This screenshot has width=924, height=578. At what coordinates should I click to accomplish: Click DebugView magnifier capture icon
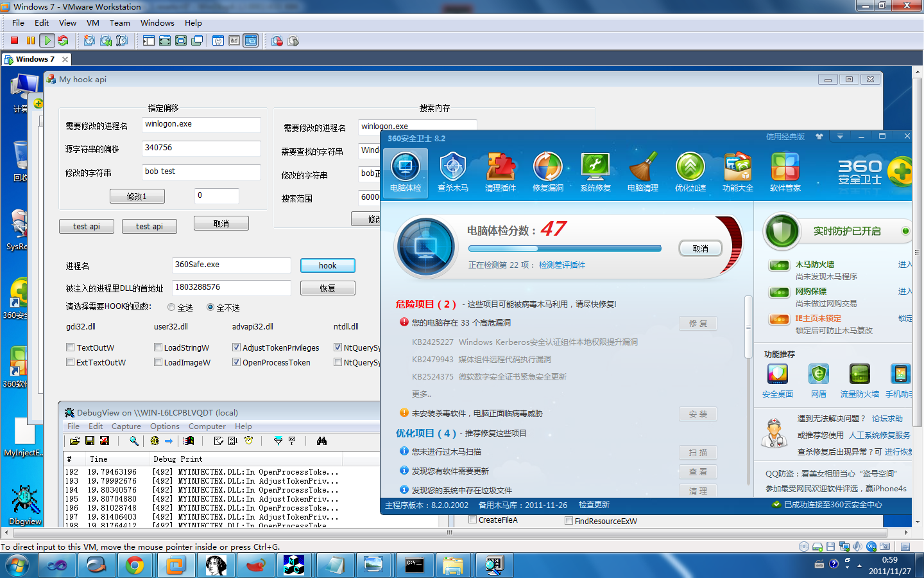click(x=134, y=441)
